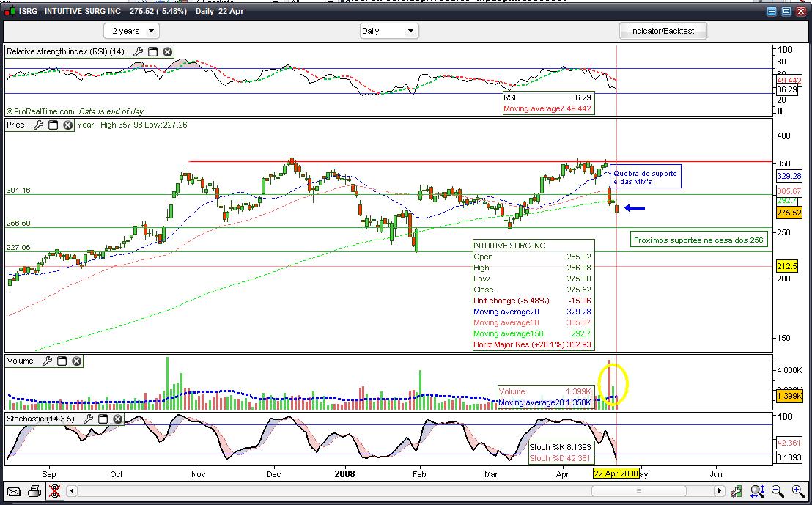Image resolution: width=812 pixels, height=505 pixels.
Task: Click the horizontal scrollbar thumb
Action: click(638, 490)
